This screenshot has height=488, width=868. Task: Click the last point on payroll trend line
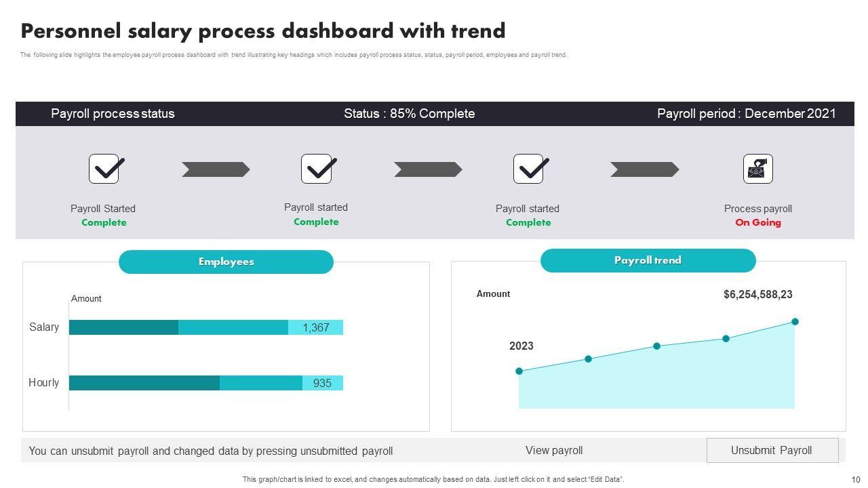[795, 322]
